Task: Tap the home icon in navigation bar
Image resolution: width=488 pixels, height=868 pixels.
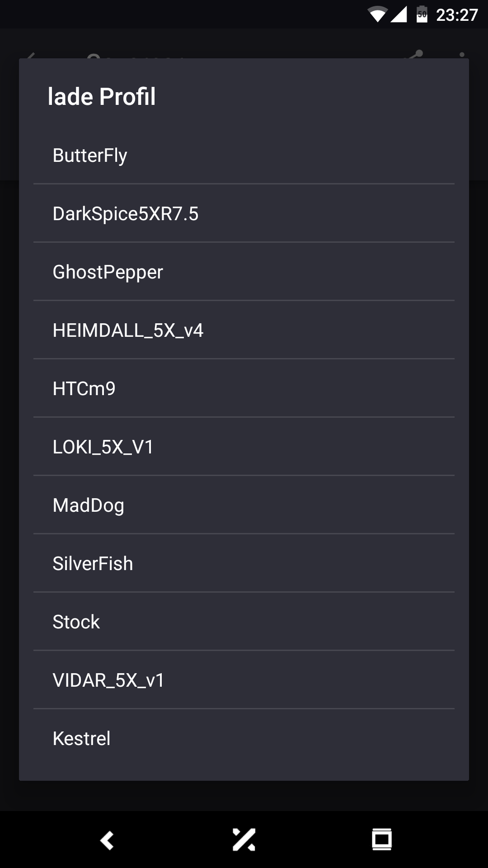Action: (244, 840)
